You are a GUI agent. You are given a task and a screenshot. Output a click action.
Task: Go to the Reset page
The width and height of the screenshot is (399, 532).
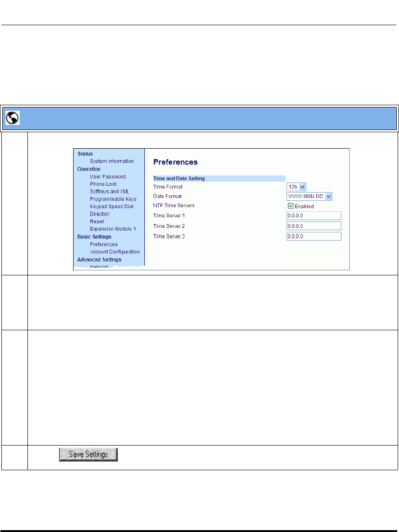[97, 221]
